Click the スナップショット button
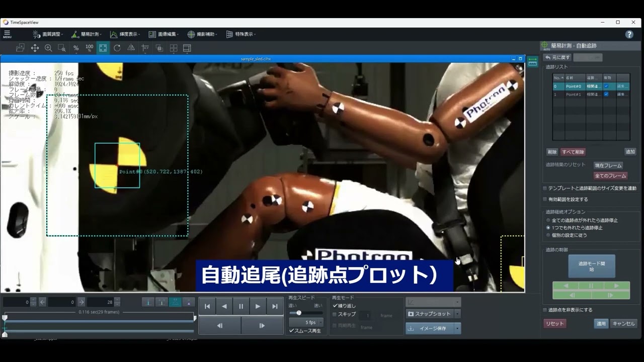Screen dimensions: 644x362 (x=430, y=314)
